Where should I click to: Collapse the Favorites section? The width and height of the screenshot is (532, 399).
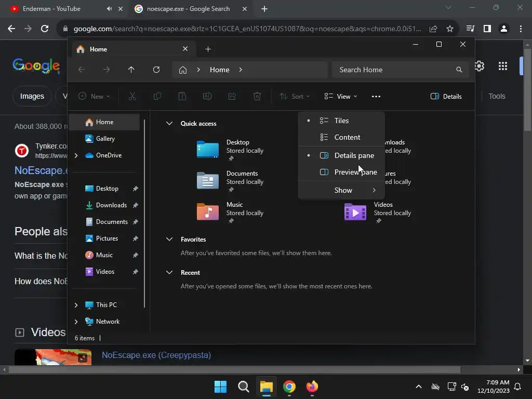pos(169,239)
